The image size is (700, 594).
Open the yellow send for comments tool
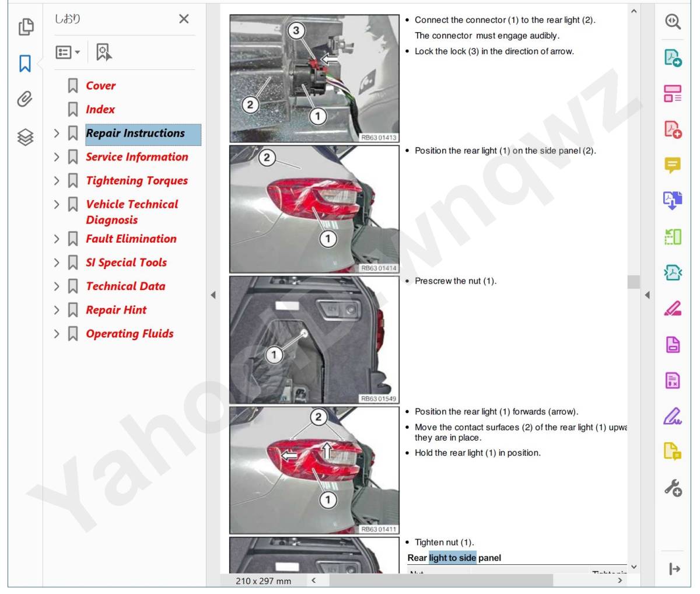(x=673, y=452)
